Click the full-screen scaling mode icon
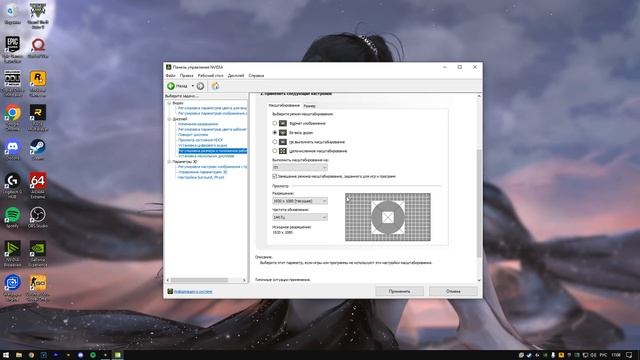 click(283, 133)
